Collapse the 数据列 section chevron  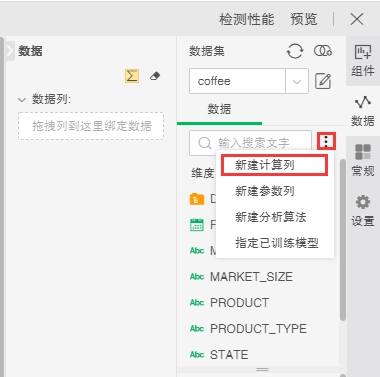click(22, 100)
